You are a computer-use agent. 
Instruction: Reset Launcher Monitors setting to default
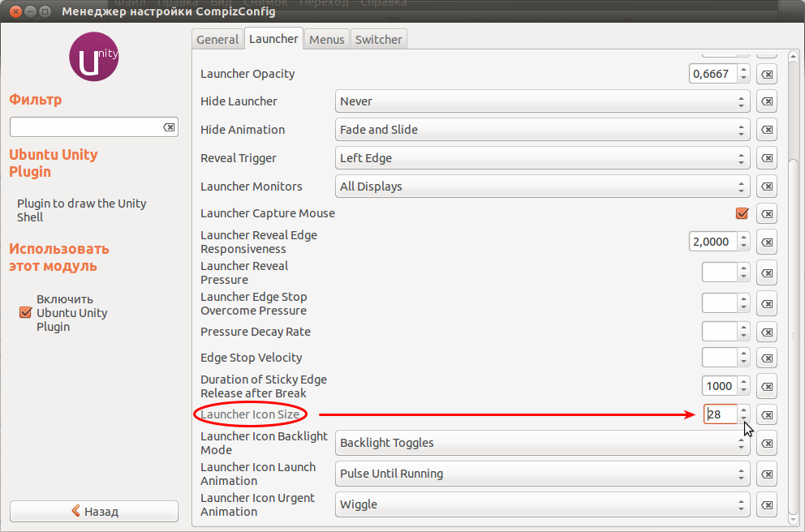(767, 187)
